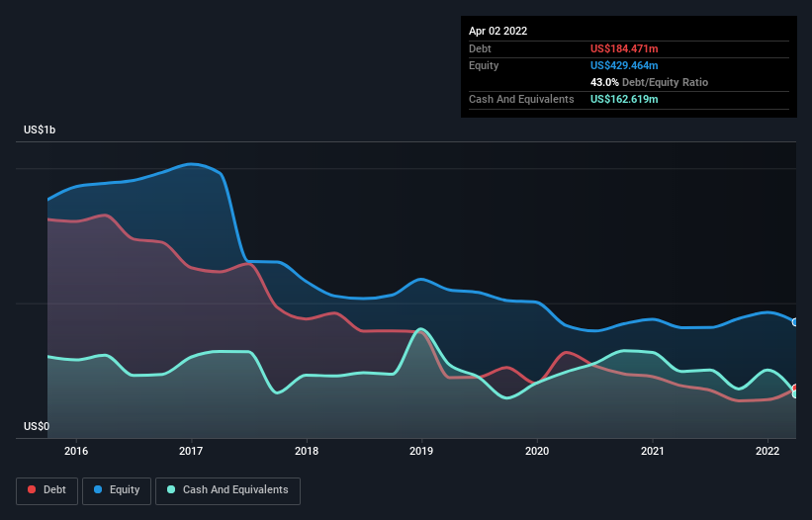Image resolution: width=812 pixels, height=520 pixels.
Task: Click the 2019 x-axis label
Action: click(421, 451)
